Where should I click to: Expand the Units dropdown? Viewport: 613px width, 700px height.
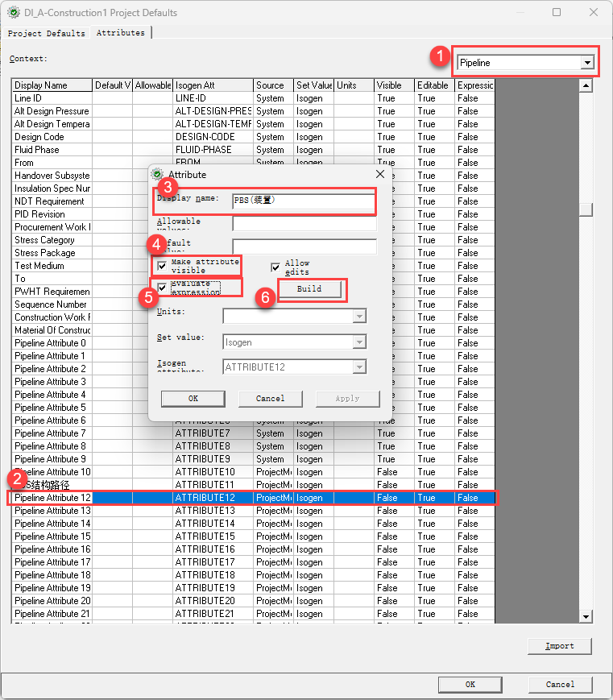pyautogui.click(x=359, y=317)
